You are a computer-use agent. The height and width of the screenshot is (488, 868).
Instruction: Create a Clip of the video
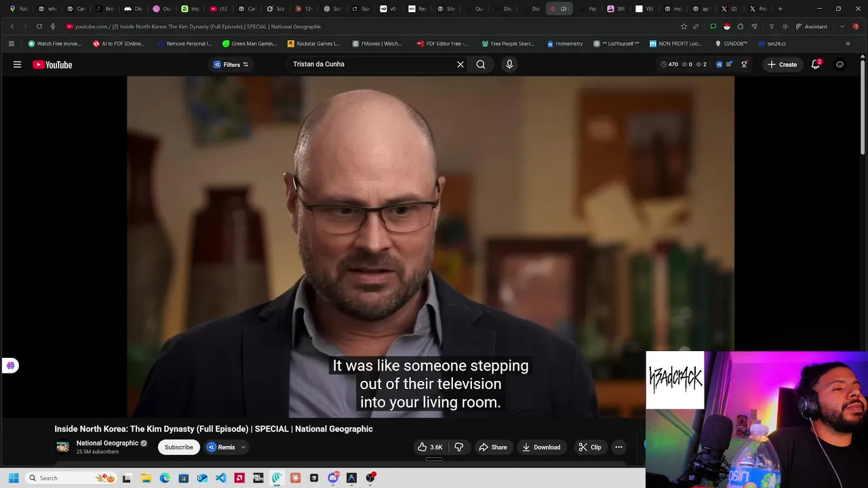point(590,447)
